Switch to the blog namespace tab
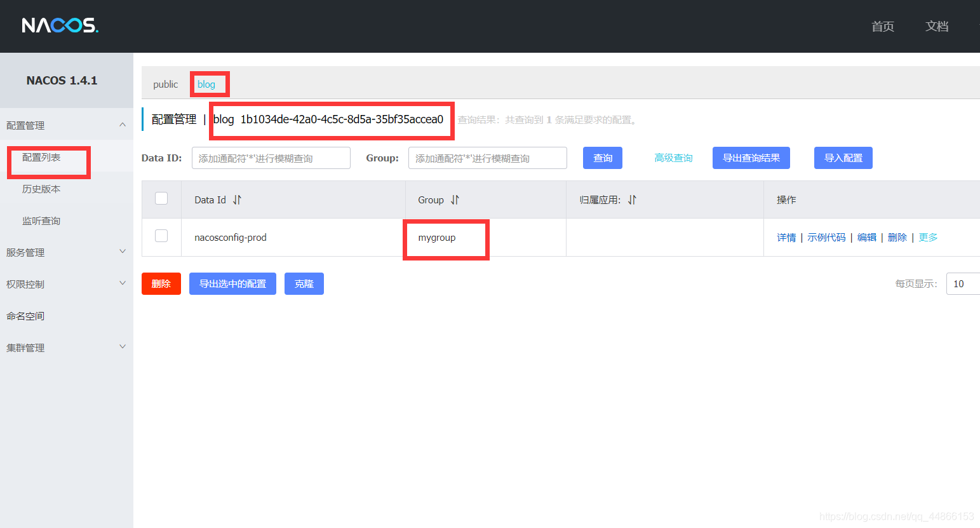This screenshot has height=528, width=980. point(206,84)
